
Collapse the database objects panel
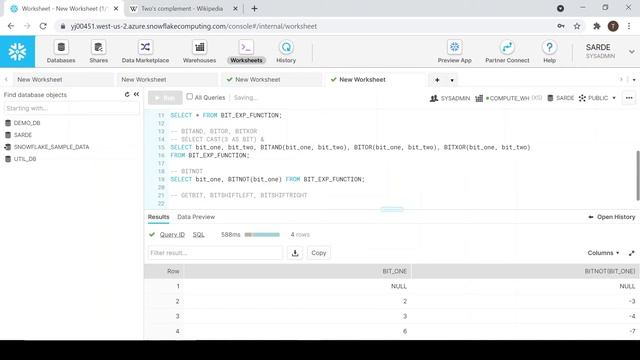136,95
